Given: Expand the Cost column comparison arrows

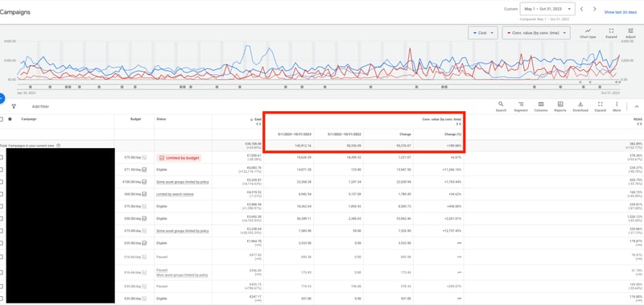Looking at the screenshot, I should click(258, 124).
